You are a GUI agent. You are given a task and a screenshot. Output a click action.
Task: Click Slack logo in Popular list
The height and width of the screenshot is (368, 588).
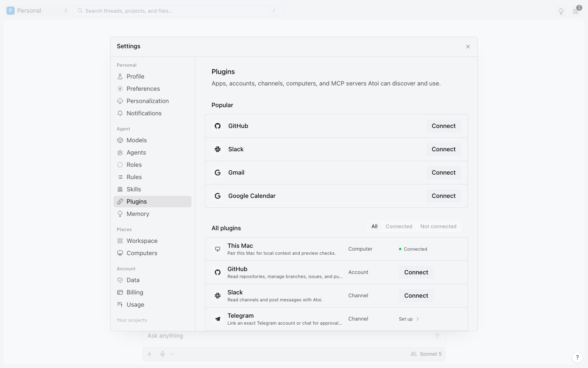(218, 149)
